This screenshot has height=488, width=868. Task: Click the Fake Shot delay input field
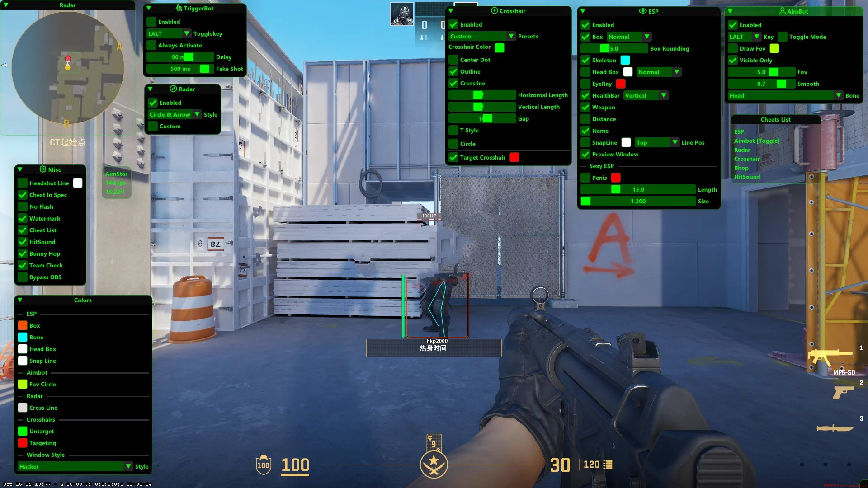179,69
